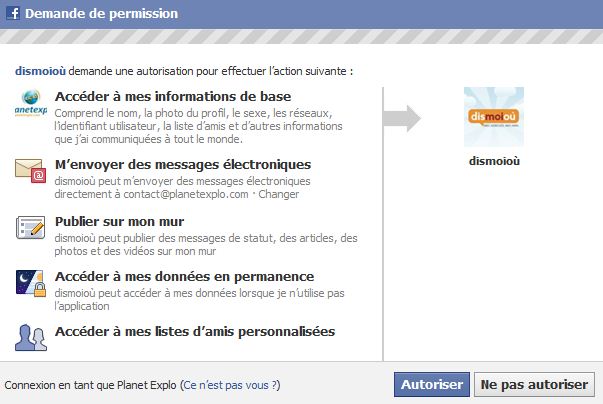Viewport: 603px width, 404px height.
Task: Select the Accéder à mes listes d'amis personnalisées heading
Action: coord(195,331)
